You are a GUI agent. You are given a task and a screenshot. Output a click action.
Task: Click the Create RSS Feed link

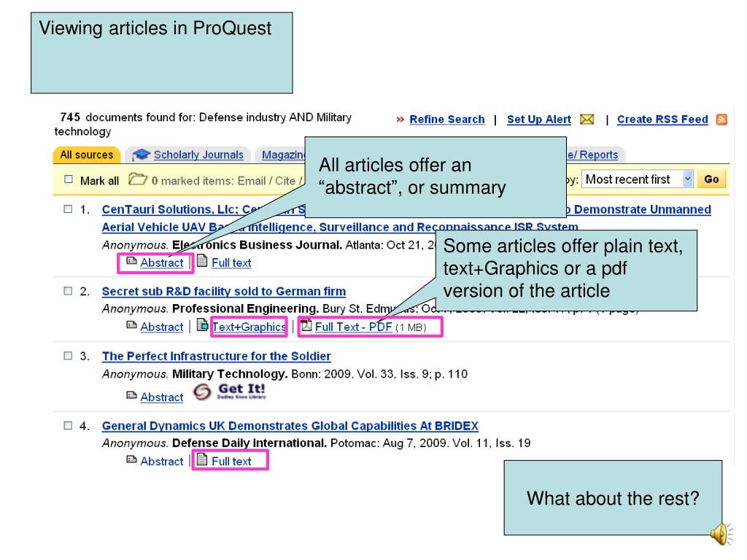pos(662,120)
